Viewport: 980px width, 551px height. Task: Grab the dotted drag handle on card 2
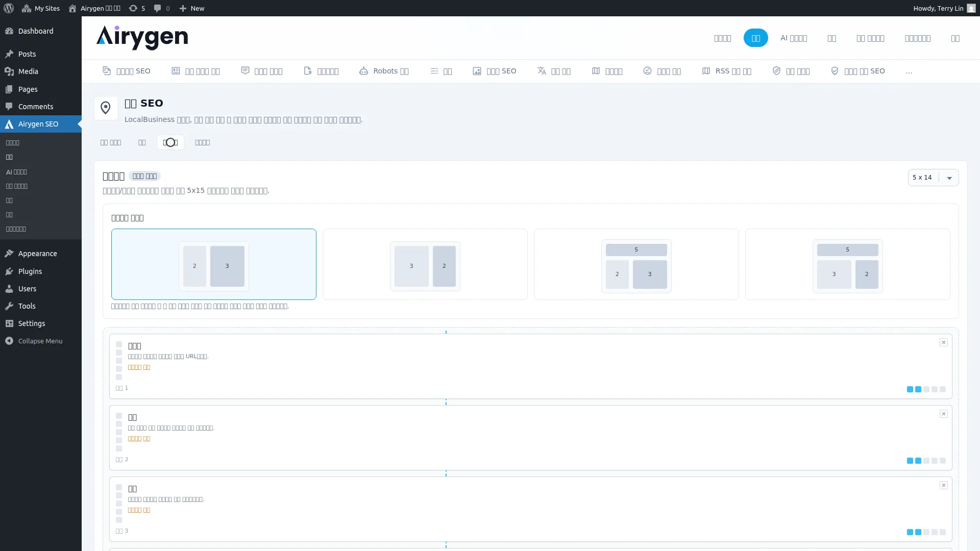119,432
